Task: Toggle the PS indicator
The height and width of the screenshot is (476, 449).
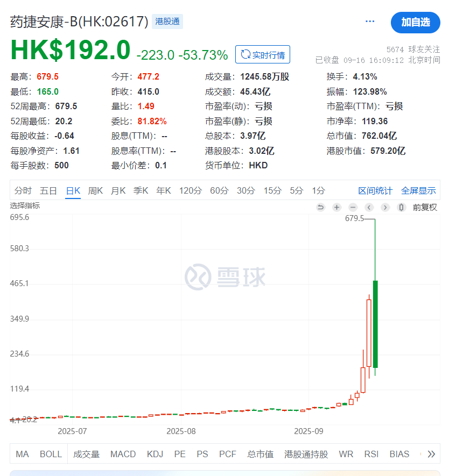Action: click(x=202, y=454)
